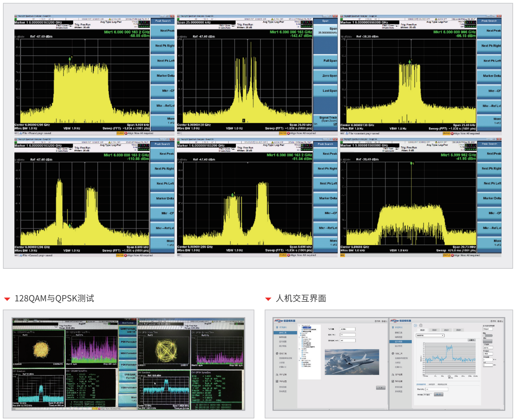Click the frequency (Hz) input field above airplane image

[x=347, y=335]
